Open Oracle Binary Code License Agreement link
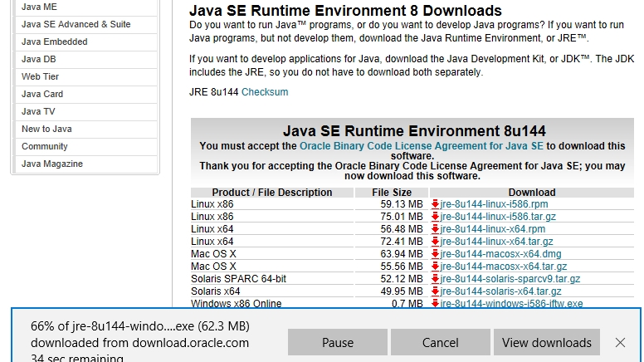644x362 pixels. pos(422,146)
